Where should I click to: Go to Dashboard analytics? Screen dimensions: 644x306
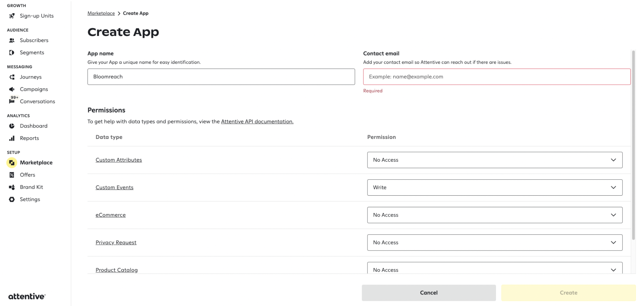34,126
